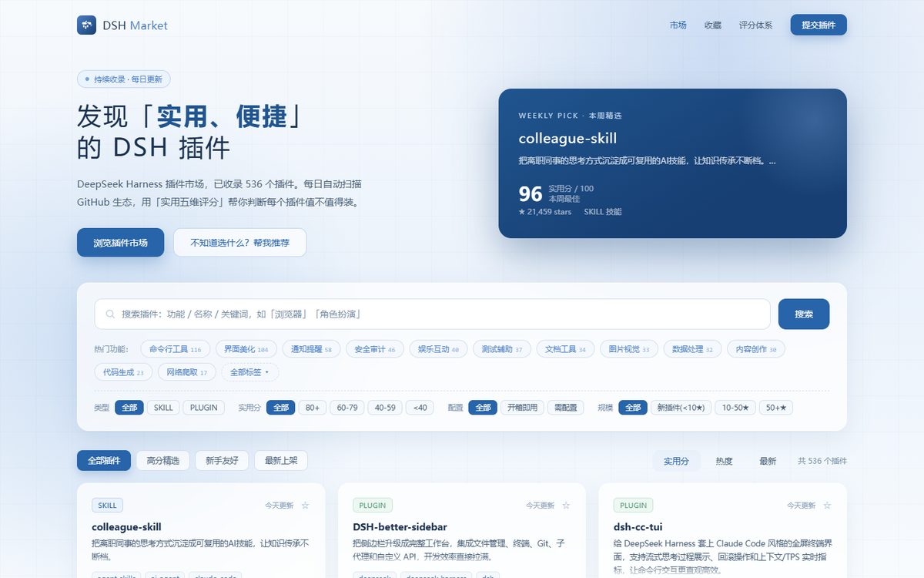Filter by 内容创作 tag
The height and width of the screenshot is (578, 924).
756,349
